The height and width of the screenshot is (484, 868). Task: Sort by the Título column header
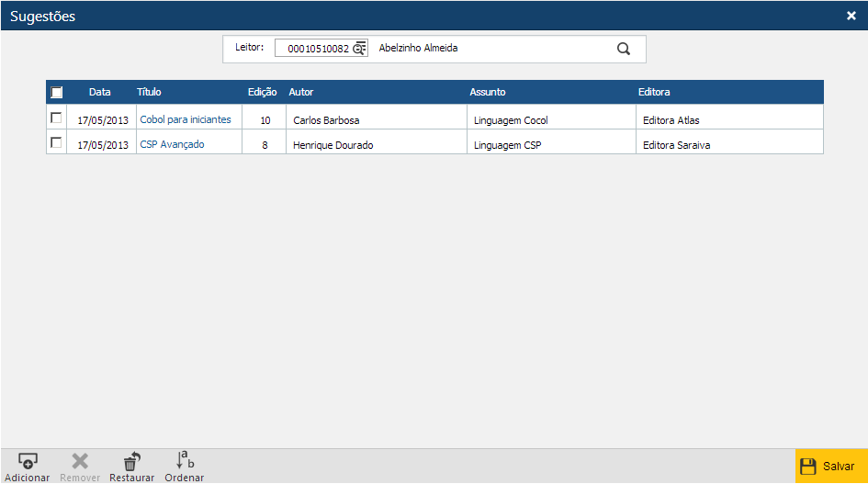(149, 92)
